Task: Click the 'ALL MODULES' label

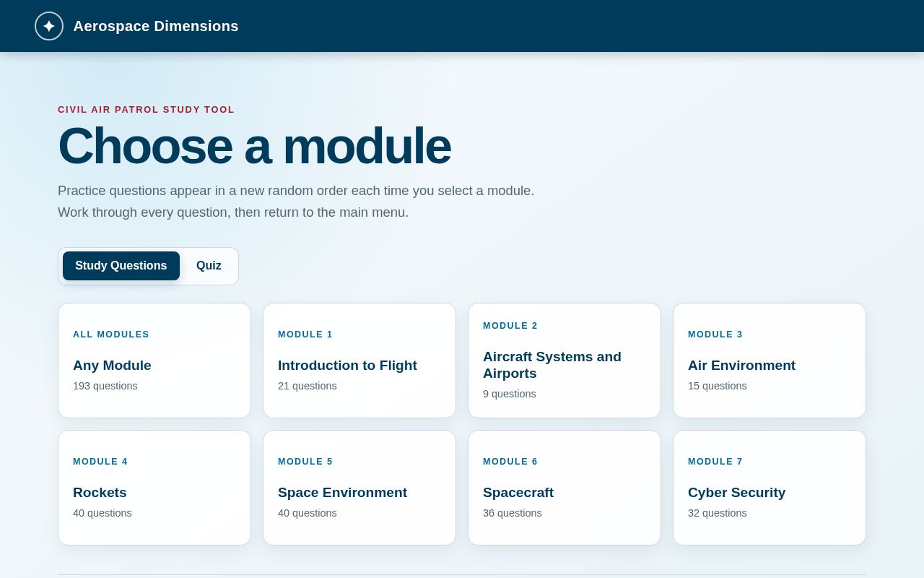Action: pos(111,335)
